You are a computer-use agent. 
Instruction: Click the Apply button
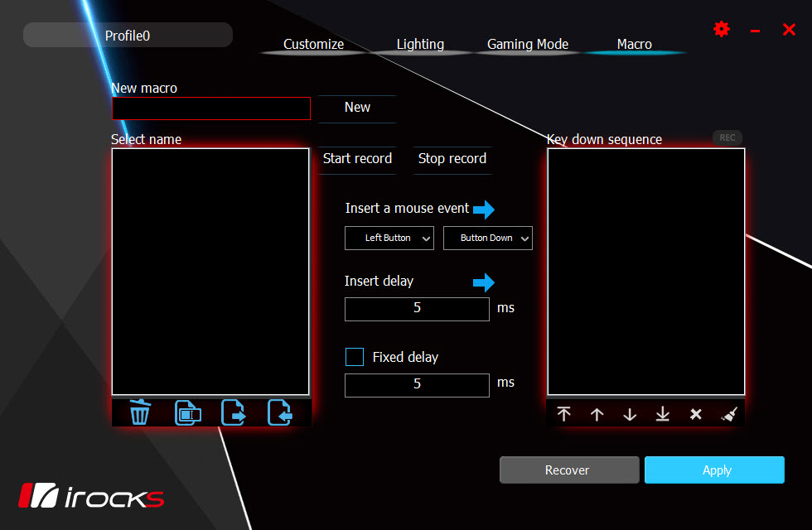(x=714, y=470)
